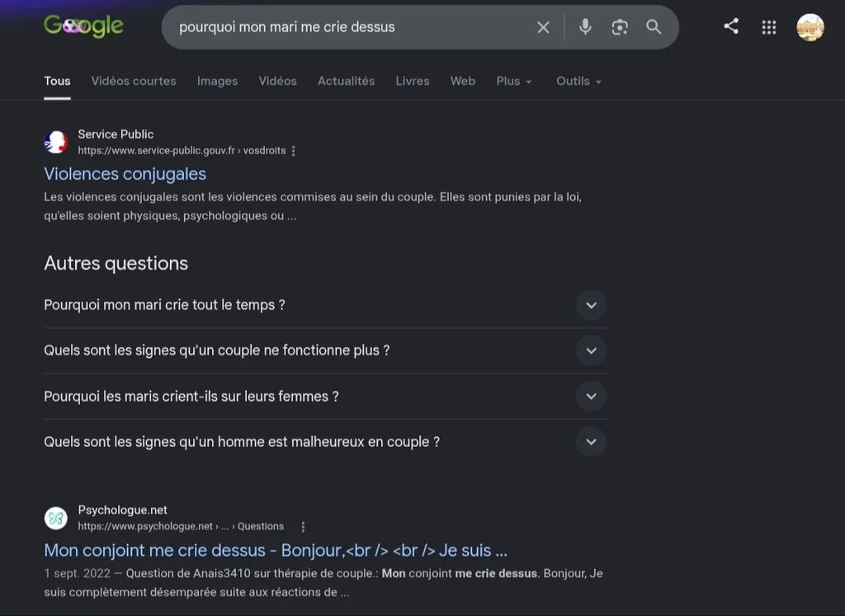Expand "Pourquoi mon mari crie tout le temps"

coord(325,305)
